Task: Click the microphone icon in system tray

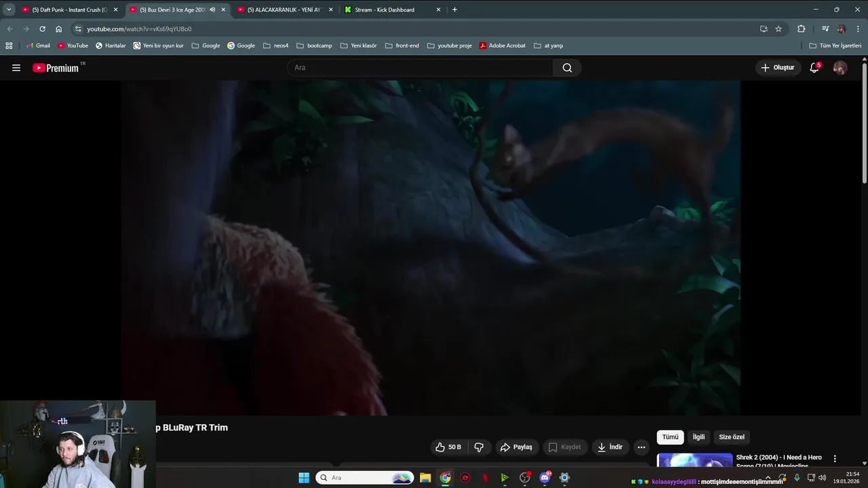Action: point(797,478)
